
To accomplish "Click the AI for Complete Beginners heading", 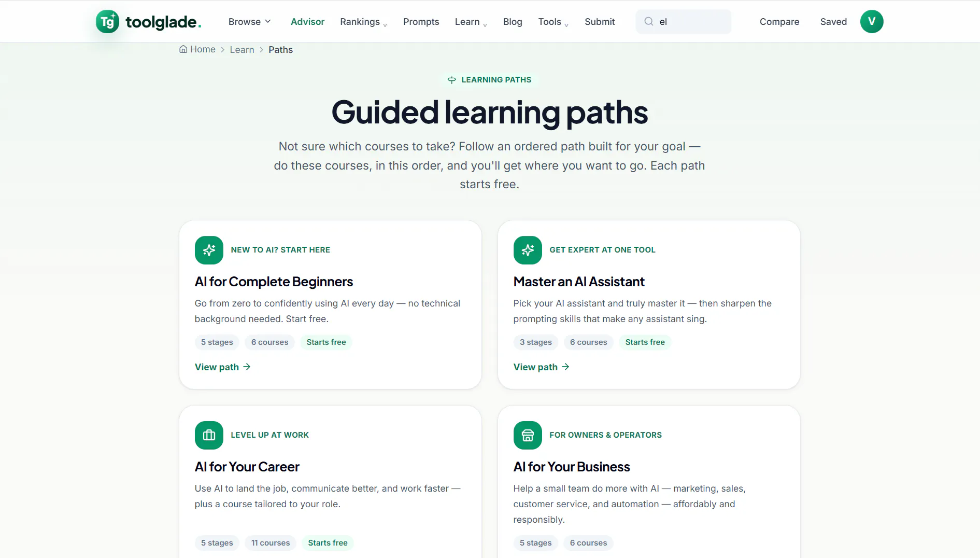I will coord(274,282).
